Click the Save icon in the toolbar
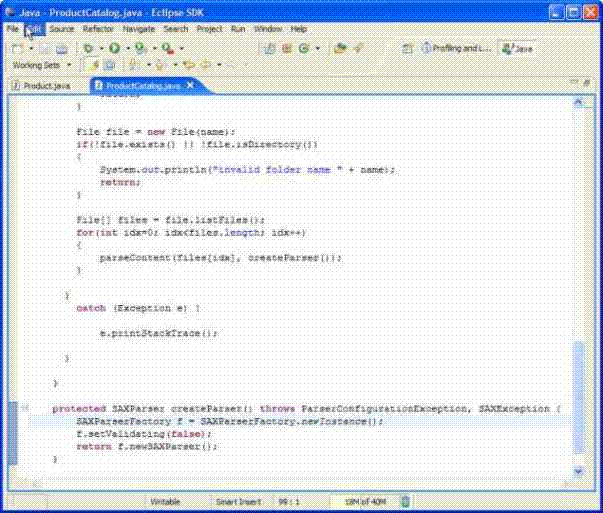 [x=46, y=48]
